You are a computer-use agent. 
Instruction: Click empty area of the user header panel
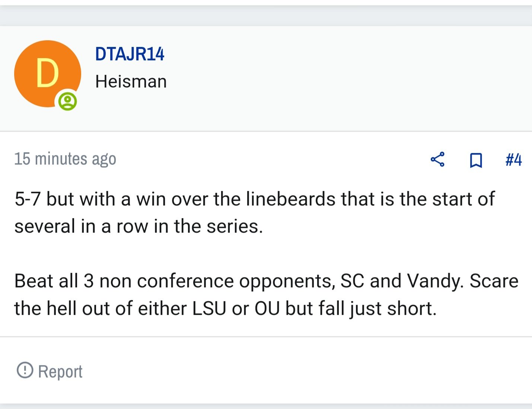pyautogui.click(x=335, y=78)
